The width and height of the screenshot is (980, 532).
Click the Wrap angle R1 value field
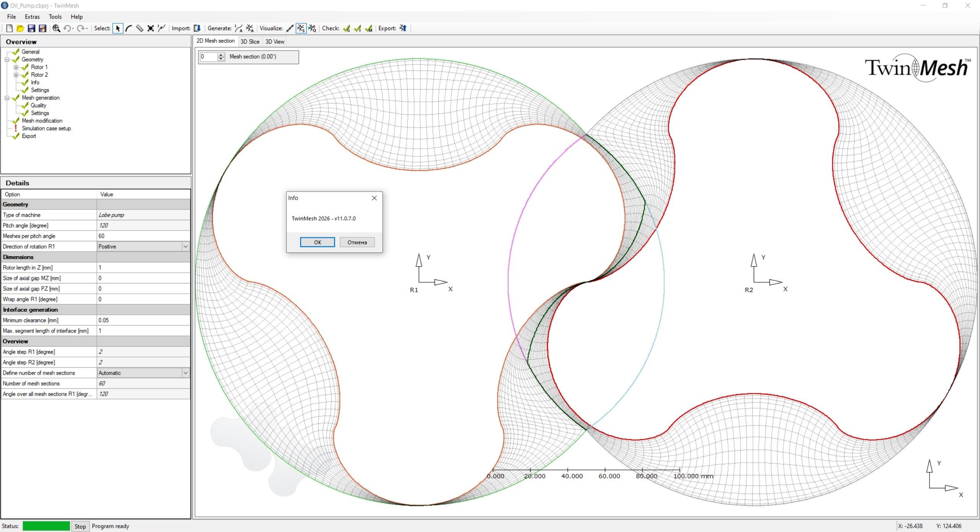(144, 299)
